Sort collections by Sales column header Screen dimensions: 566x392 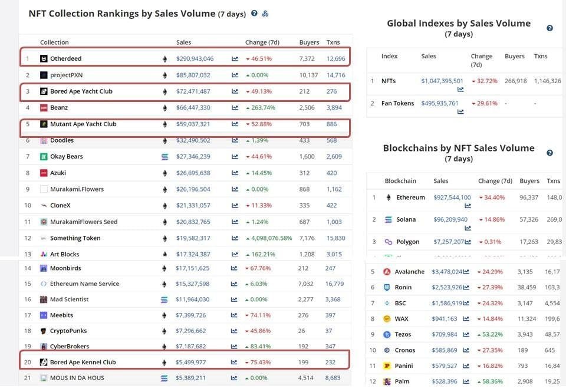click(183, 42)
